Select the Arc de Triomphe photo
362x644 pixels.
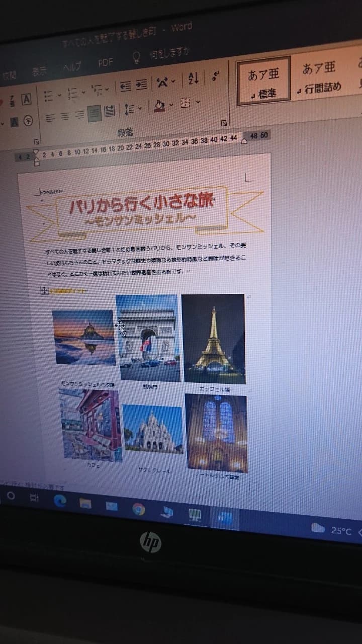click(x=148, y=339)
